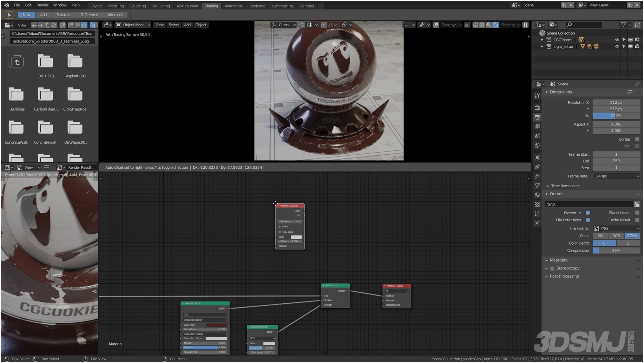Switch file browser to thumbnail display

click(84, 25)
